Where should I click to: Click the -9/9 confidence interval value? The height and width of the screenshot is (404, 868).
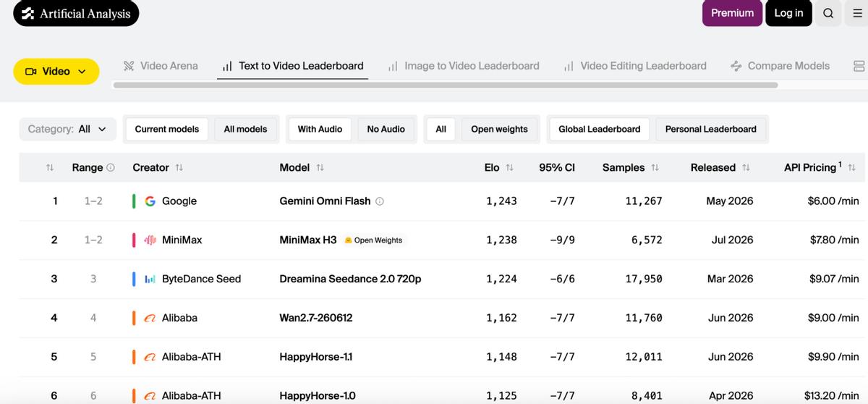[561, 240]
